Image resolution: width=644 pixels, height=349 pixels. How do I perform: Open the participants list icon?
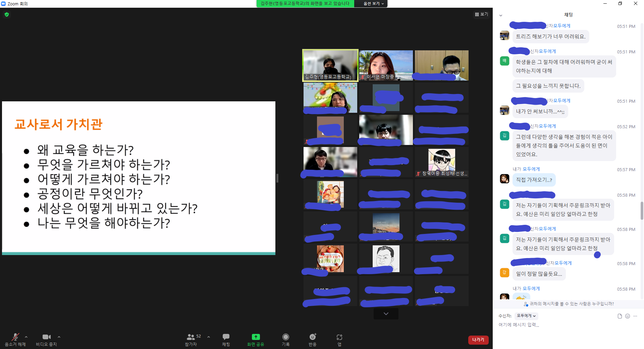tap(191, 337)
